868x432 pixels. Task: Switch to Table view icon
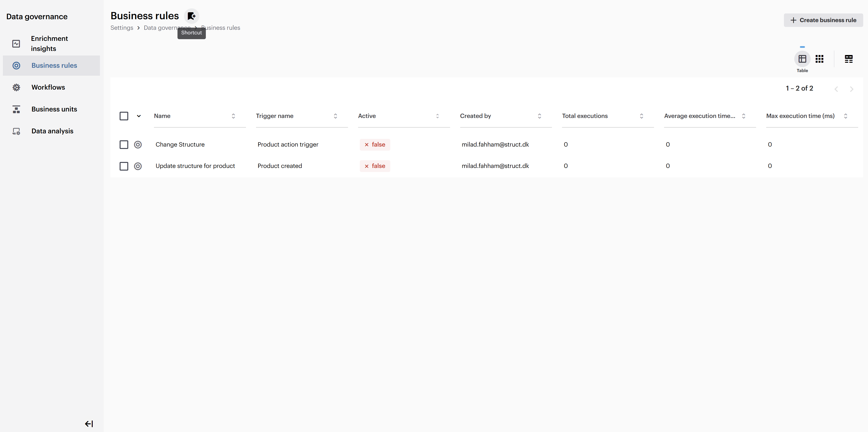[x=802, y=59]
